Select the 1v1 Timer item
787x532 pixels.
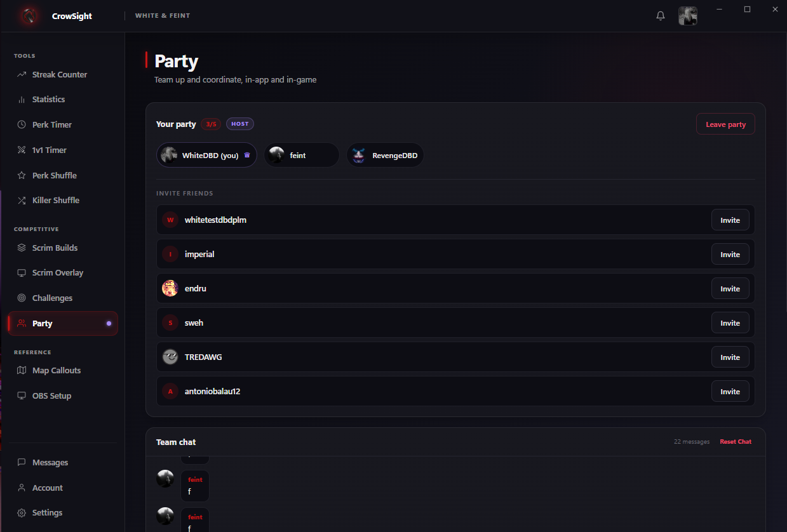click(x=63, y=150)
